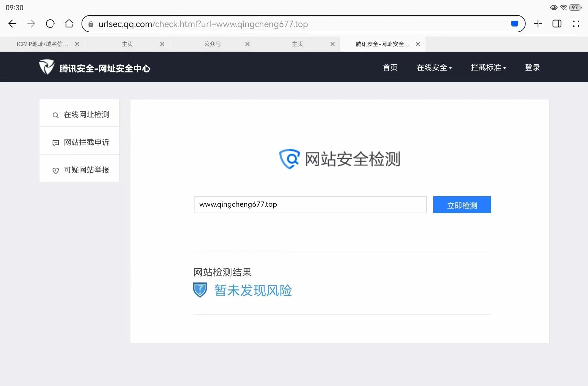This screenshot has width=588, height=386.
Task: Click the Tencent Security logo
Action: [47, 67]
